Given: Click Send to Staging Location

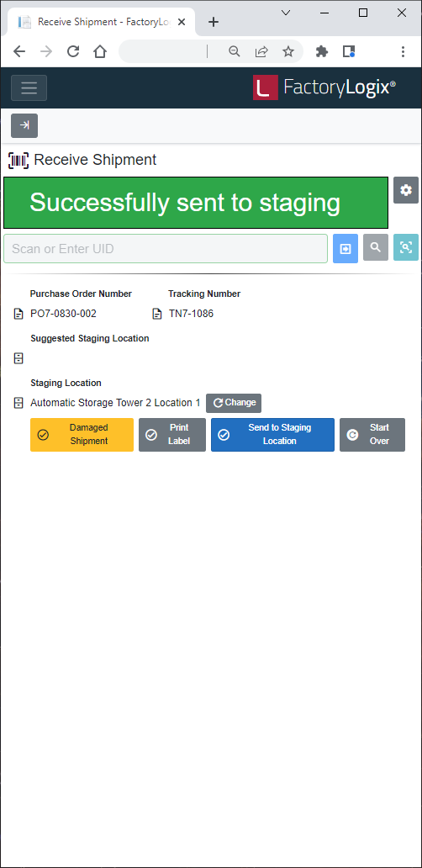Looking at the screenshot, I should pos(272,435).
